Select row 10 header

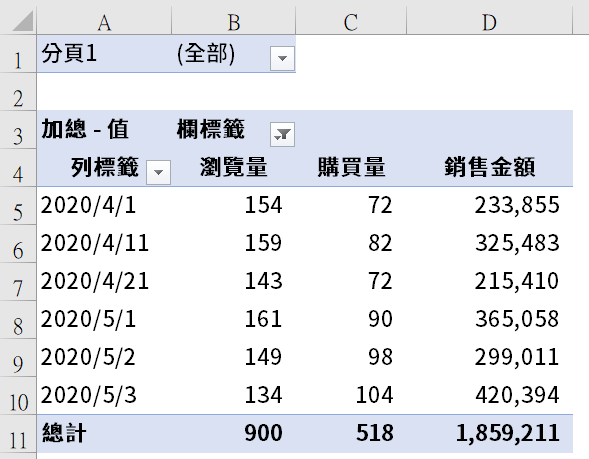point(18,396)
